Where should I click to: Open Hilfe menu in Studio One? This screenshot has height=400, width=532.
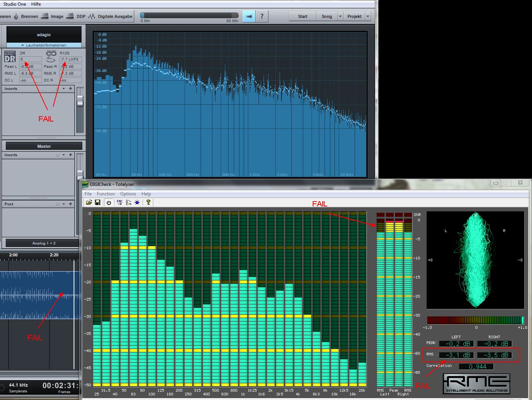(x=36, y=4)
